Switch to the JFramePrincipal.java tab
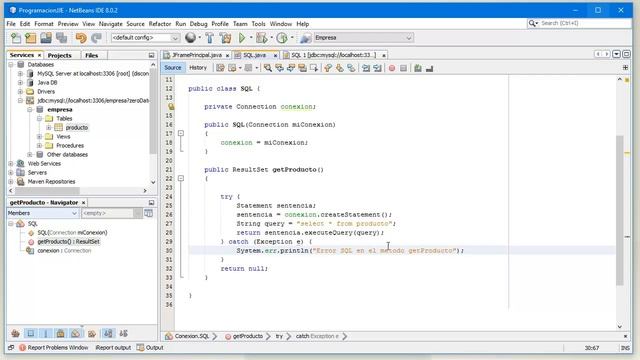Screen dimensions: 640x360 197,55
